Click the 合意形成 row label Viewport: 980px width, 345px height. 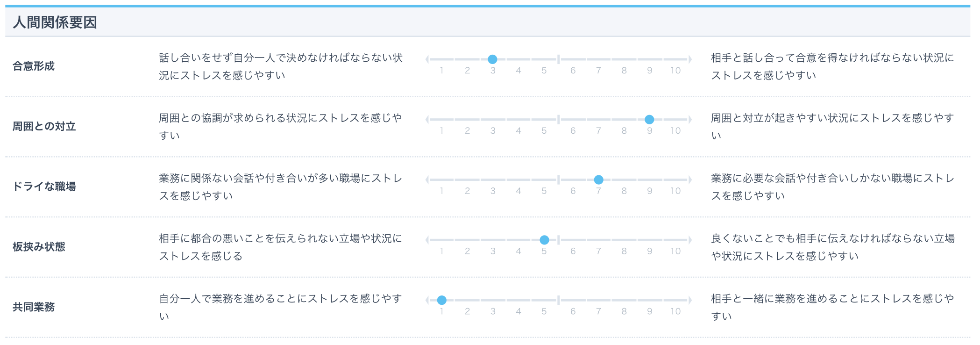tap(34, 66)
